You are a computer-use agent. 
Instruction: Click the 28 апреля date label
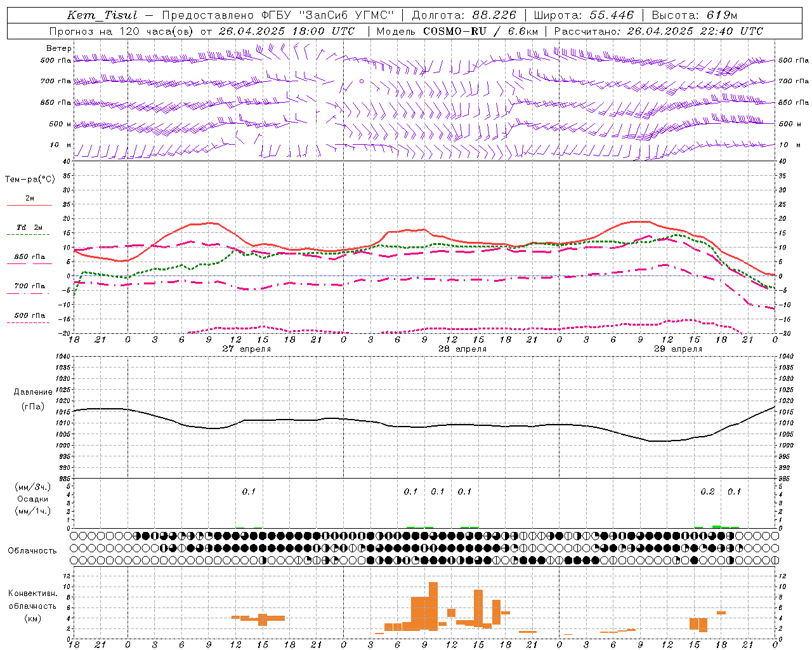(x=462, y=349)
